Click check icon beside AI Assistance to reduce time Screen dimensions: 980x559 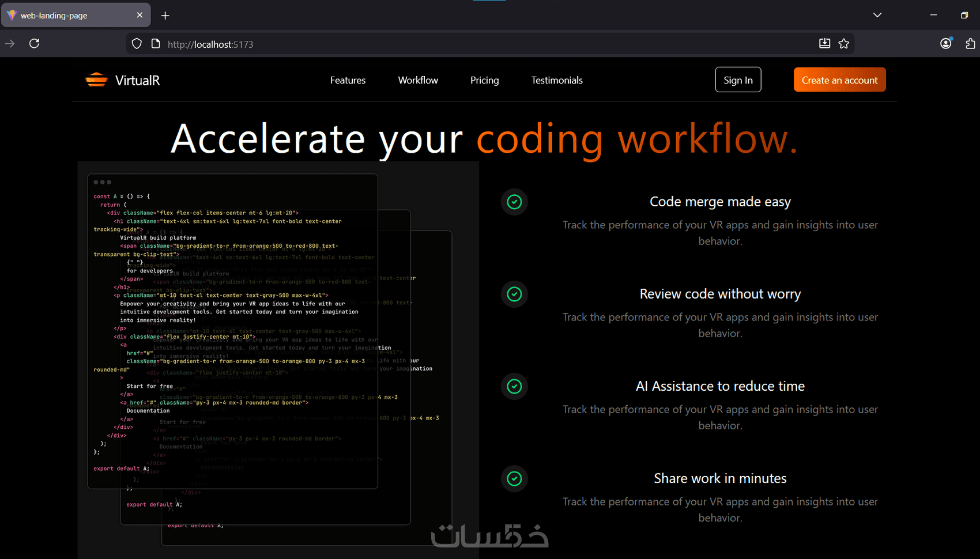pyautogui.click(x=514, y=386)
